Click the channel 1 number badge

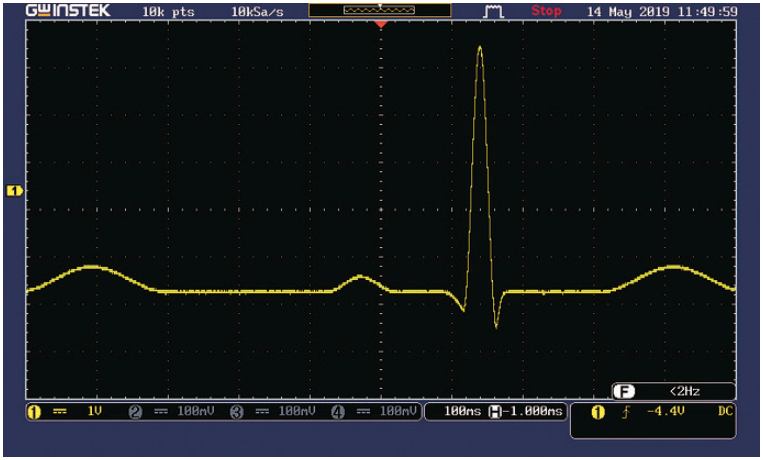pos(34,412)
